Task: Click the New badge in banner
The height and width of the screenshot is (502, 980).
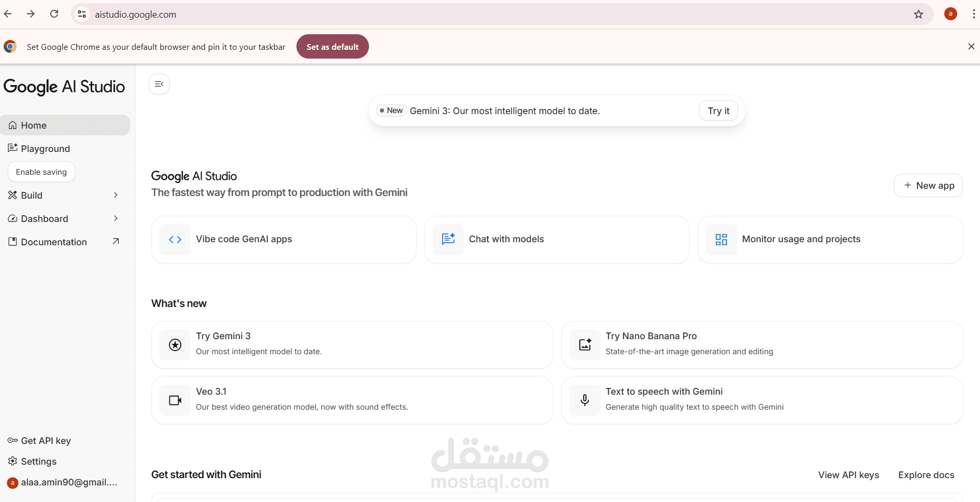Action: click(391, 110)
